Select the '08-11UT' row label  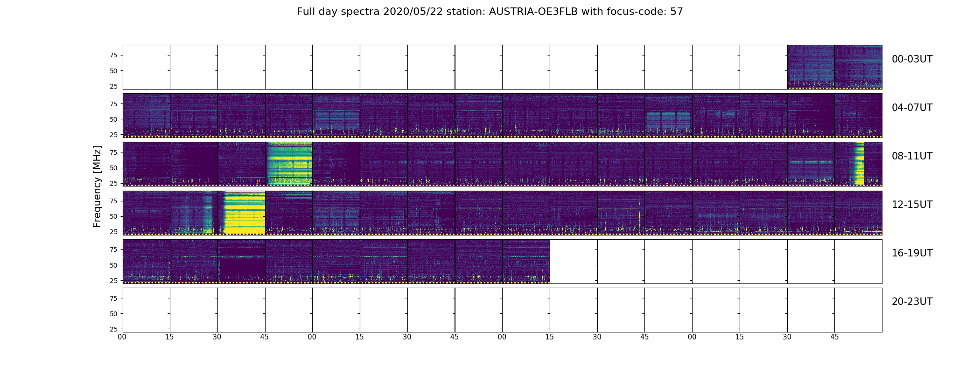[x=912, y=156]
